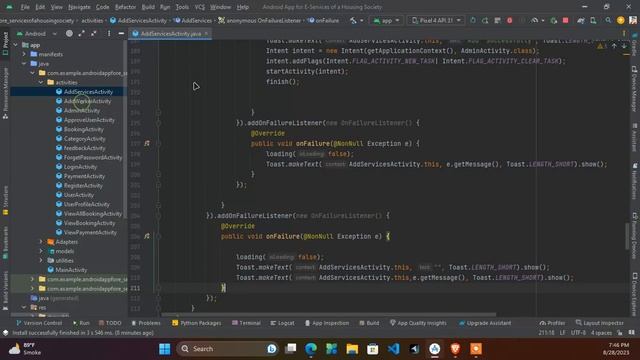Click the vertical editor scrollbar thumb
640x360 pixels.
(627, 236)
